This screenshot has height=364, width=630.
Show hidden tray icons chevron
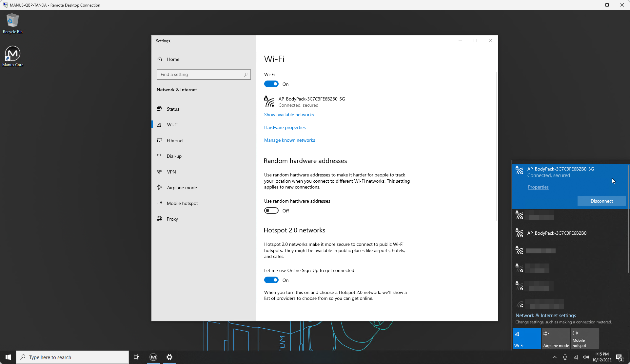pos(554,357)
